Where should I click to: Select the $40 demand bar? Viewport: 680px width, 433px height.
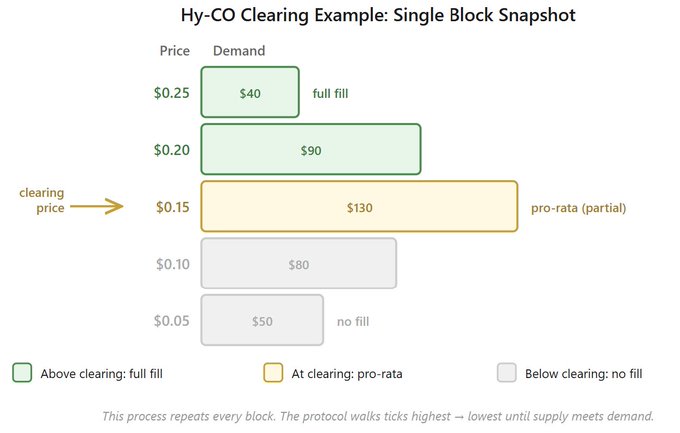coord(250,93)
